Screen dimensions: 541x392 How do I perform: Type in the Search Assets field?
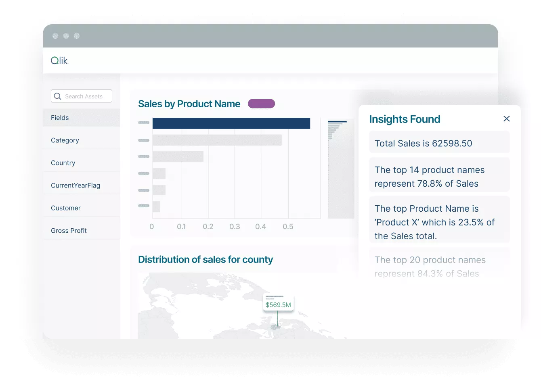(x=85, y=96)
